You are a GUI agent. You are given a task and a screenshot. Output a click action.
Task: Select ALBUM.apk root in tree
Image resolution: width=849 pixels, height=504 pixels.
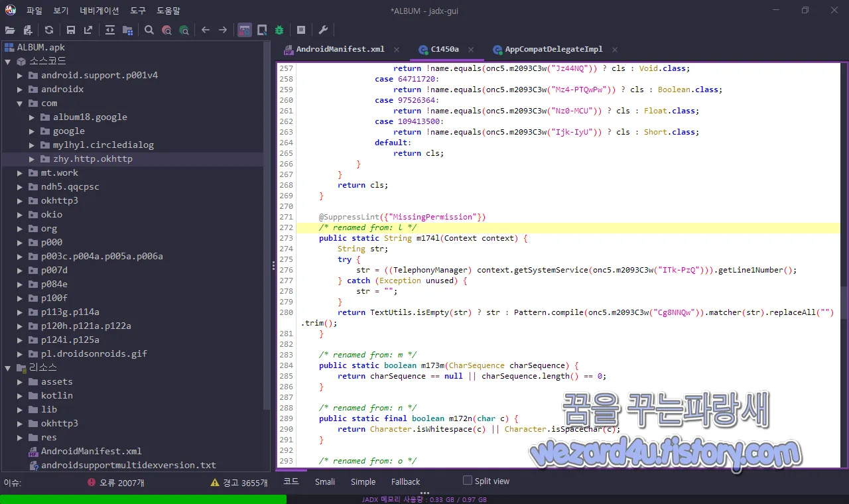(x=34, y=47)
